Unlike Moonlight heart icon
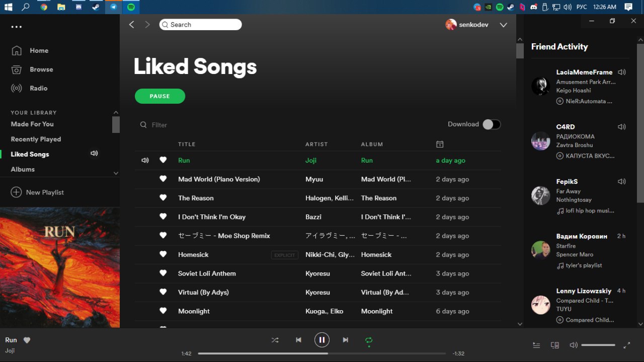Viewport: 644px width, 362px height. coord(163,311)
